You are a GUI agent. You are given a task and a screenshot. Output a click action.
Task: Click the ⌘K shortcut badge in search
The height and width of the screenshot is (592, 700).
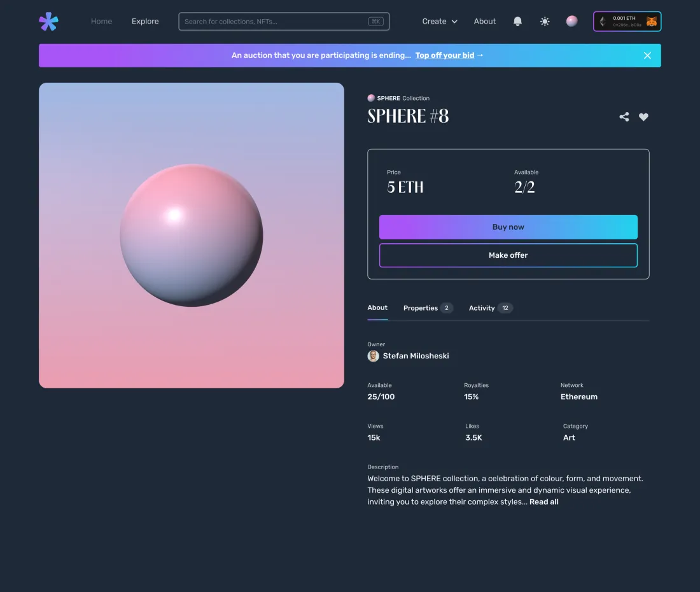click(x=376, y=22)
